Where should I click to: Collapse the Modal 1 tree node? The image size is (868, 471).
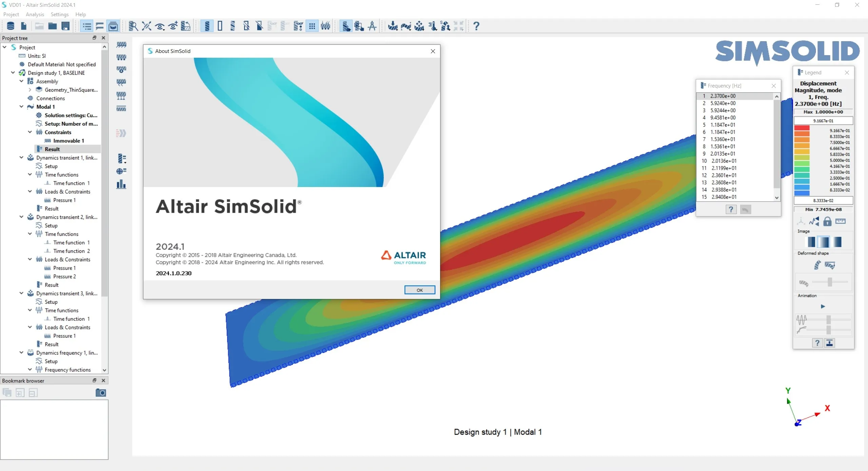tap(21, 107)
